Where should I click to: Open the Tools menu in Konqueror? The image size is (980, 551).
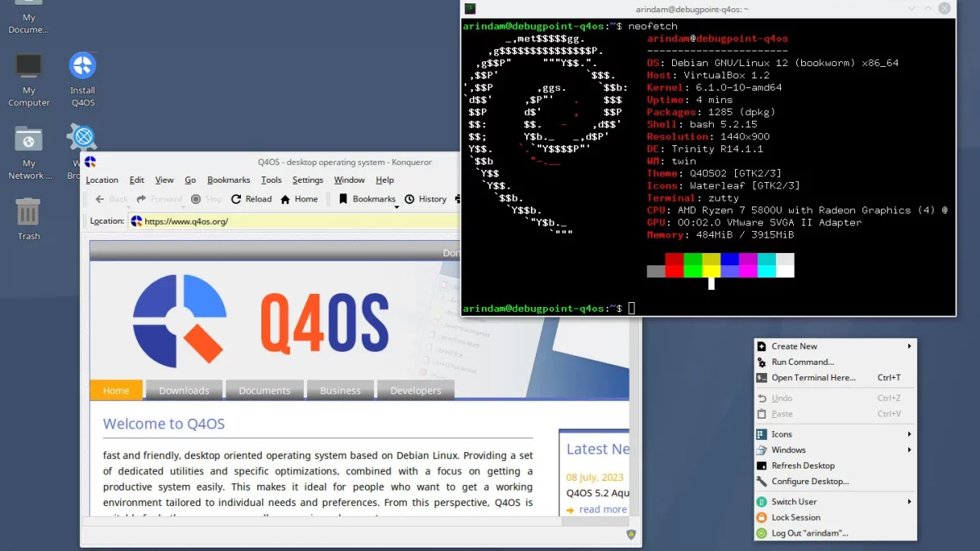point(271,180)
